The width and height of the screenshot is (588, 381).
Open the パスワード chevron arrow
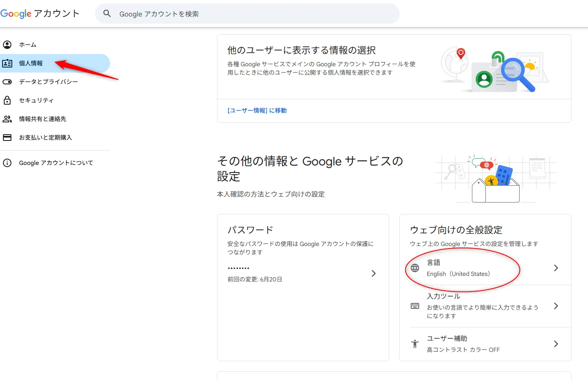[x=374, y=273]
